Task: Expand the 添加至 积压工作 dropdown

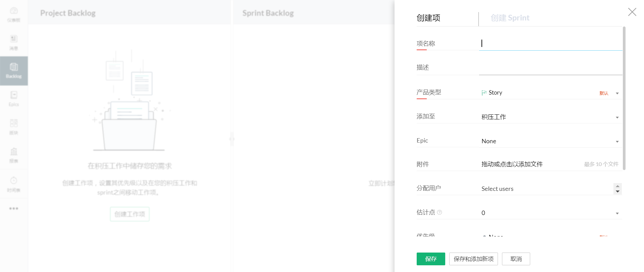Action: click(617, 117)
